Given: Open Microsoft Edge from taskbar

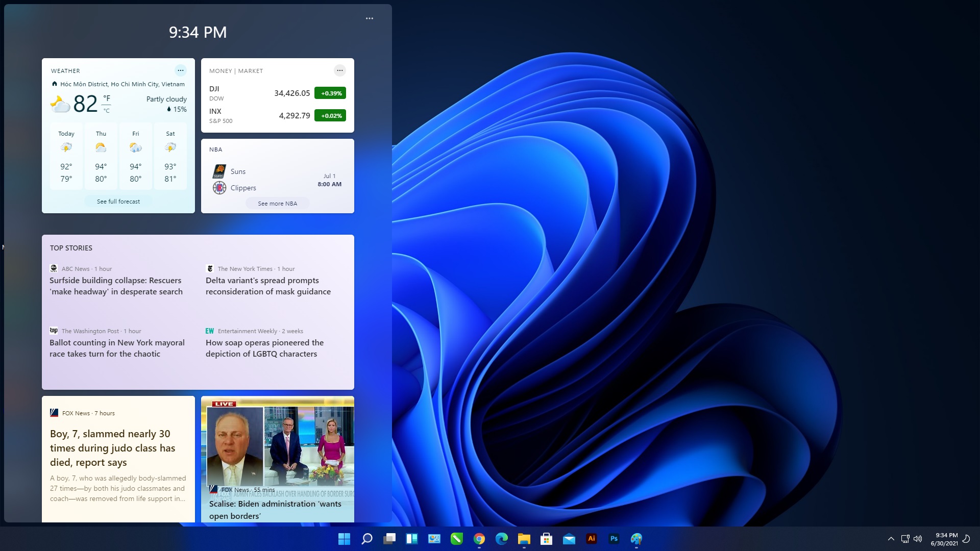Looking at the screenshot, I should coord(502,539).
